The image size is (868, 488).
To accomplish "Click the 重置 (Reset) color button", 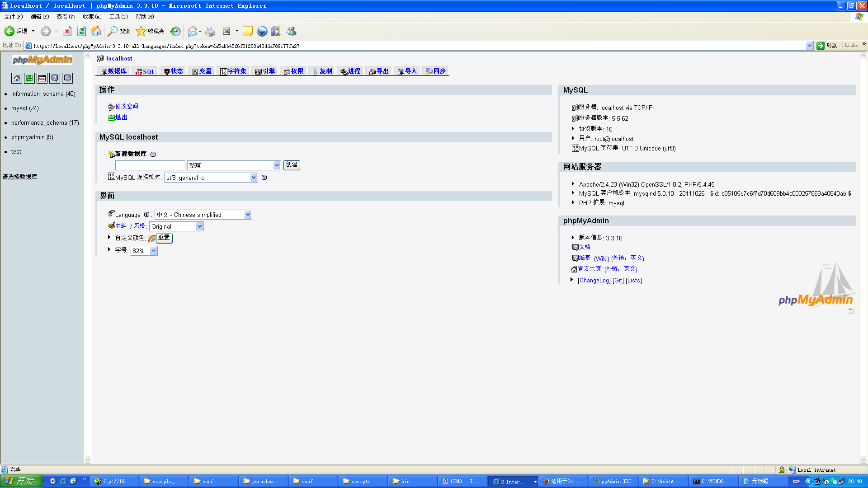I will click(x=164, y=238).
